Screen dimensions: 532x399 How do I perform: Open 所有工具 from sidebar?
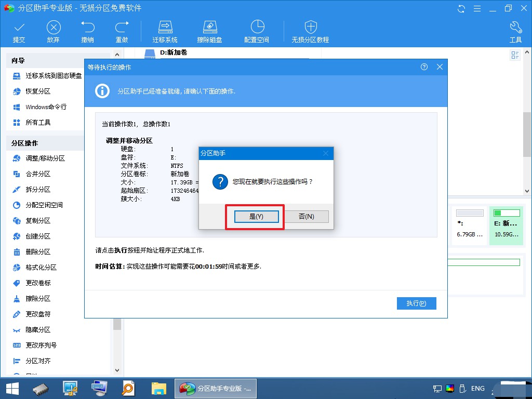pos(32,123)
